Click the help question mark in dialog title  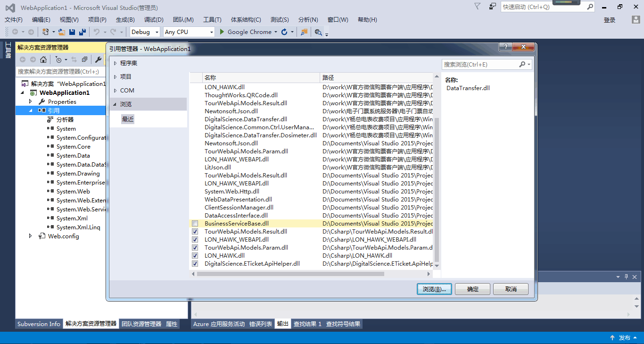tap(505, 47)
